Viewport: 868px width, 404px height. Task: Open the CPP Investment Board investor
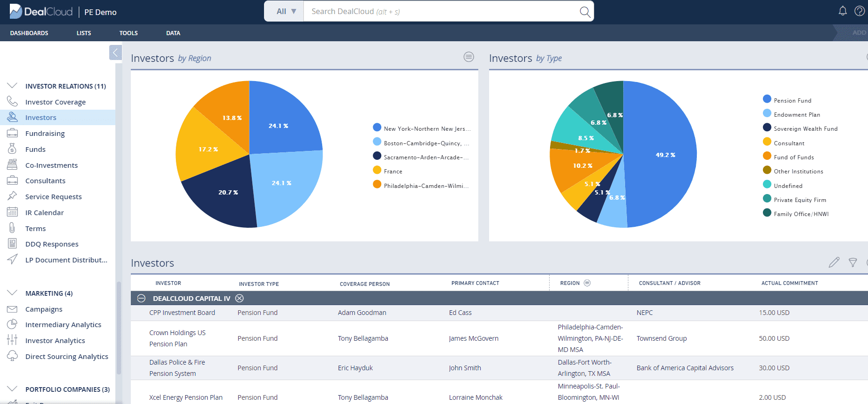click(x=182, y=313)
